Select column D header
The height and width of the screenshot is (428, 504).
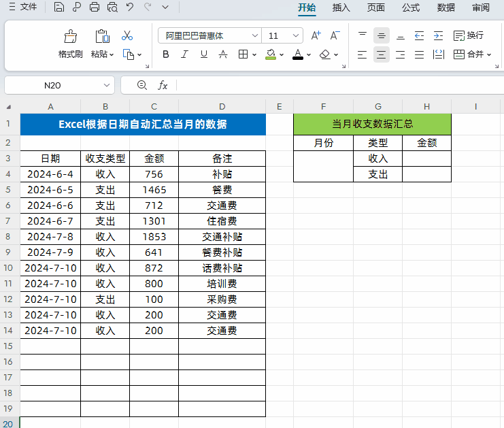click(222, 106)
